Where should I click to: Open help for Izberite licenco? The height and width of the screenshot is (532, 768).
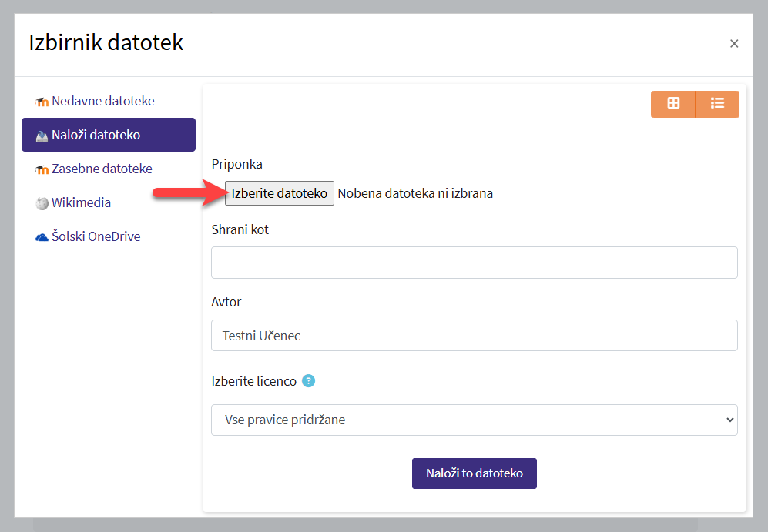tap(308, 380)
